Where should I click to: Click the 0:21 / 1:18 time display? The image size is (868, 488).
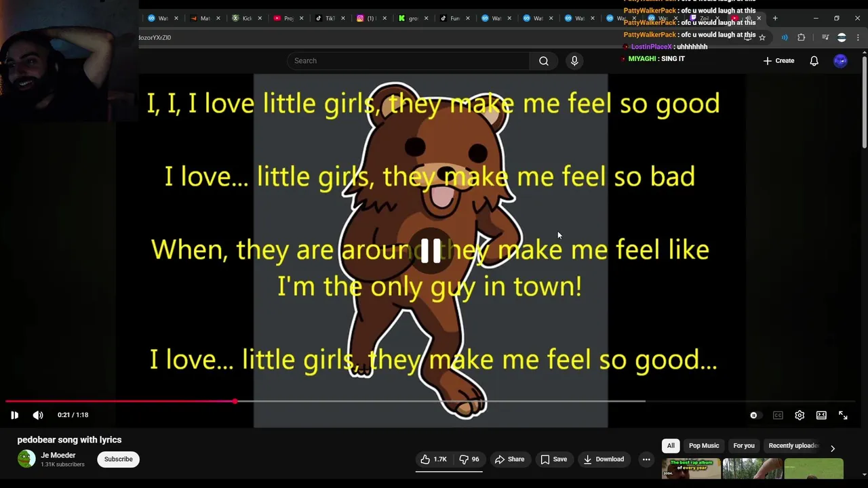click(x=73, y=415)
